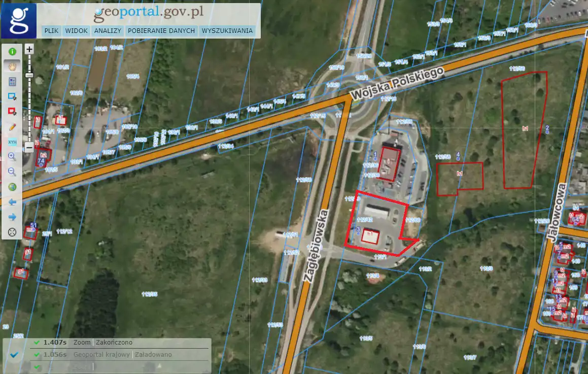Click the magnifier zoom-in tool
Screen dimensions: 588x374
pyautogui.click(x=12, y=157)
